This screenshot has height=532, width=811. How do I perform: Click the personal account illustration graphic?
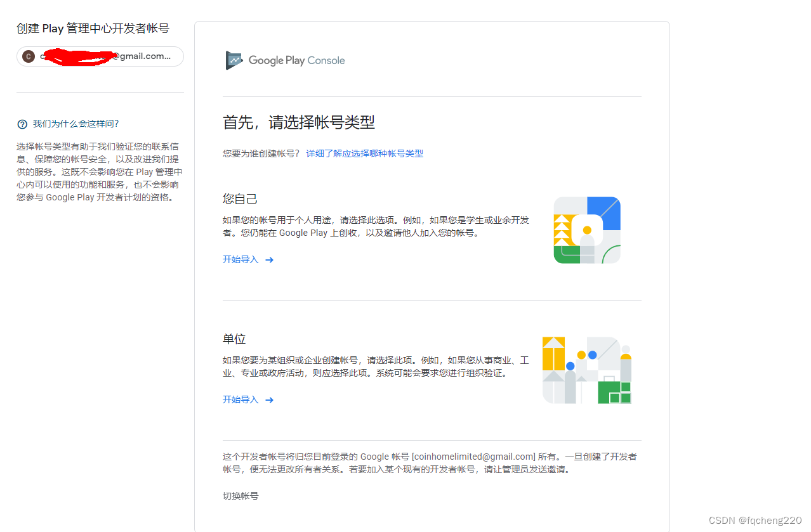(586, 230)
